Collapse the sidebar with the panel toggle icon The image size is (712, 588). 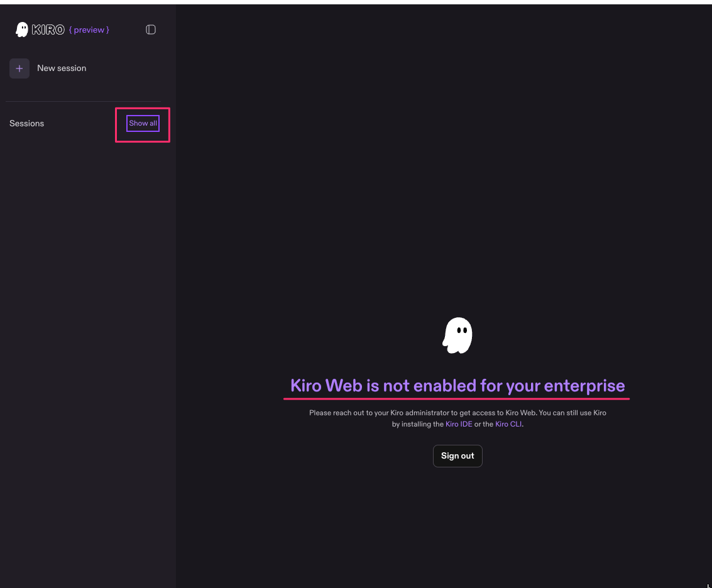151,30
